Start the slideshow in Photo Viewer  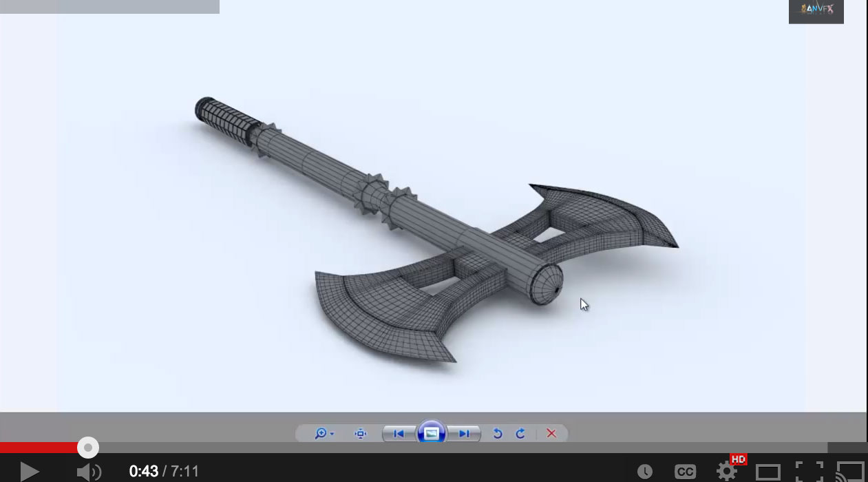coord(432,433)
